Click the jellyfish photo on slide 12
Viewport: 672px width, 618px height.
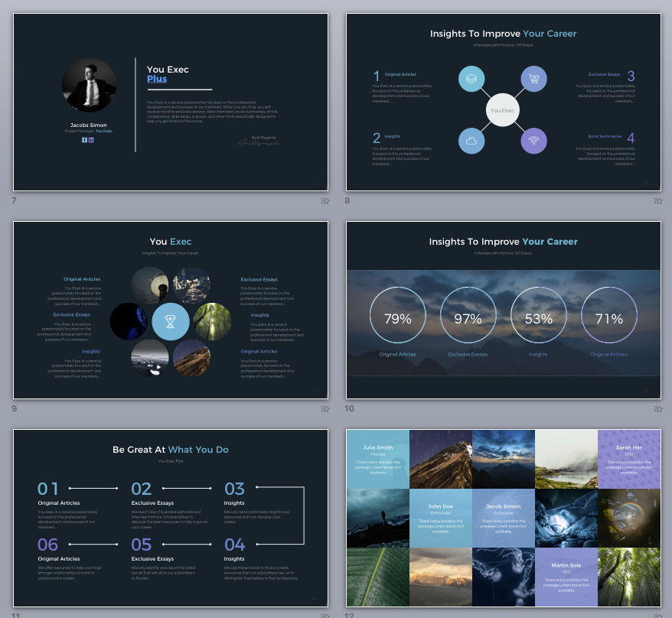[x=504, y=577]
